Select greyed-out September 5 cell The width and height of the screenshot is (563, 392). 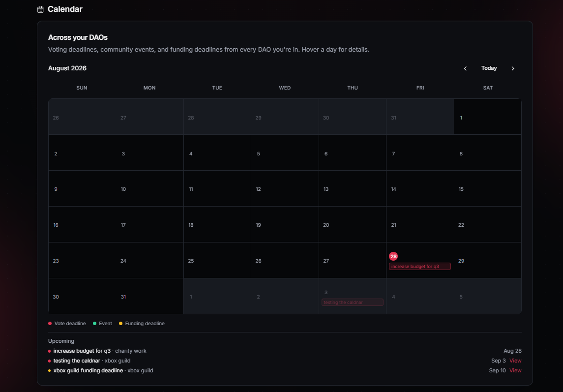coord(488,297)
